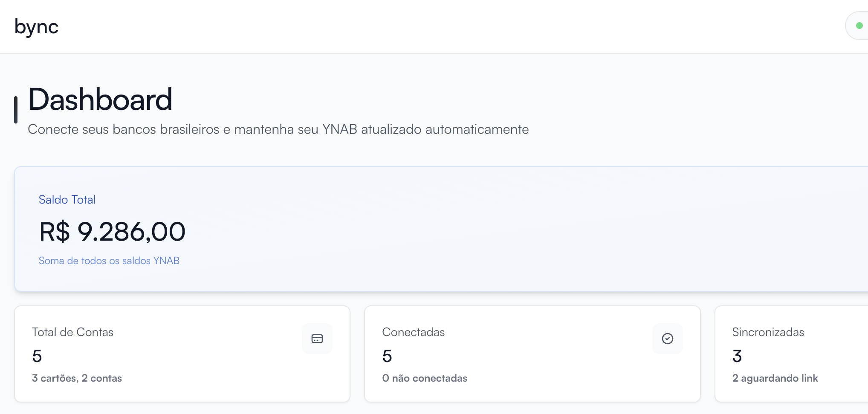The height and width of the screenshot is (414, 868).
Task: Click the check-circle icon in Conectadas
Action: (x=667, y=339)
